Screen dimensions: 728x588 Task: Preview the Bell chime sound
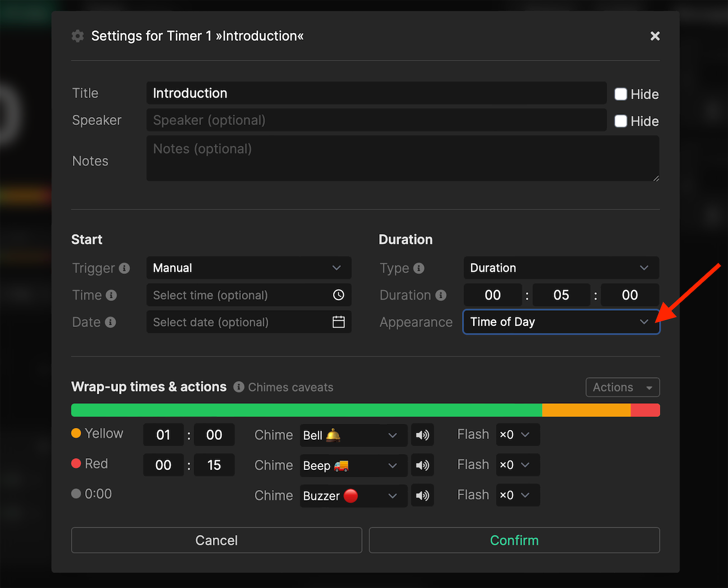423,435
